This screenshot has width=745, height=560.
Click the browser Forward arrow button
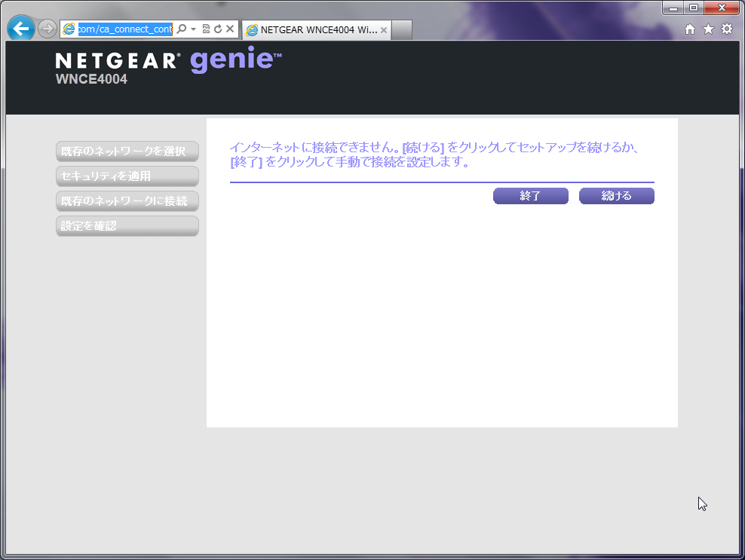coord(48,29)
